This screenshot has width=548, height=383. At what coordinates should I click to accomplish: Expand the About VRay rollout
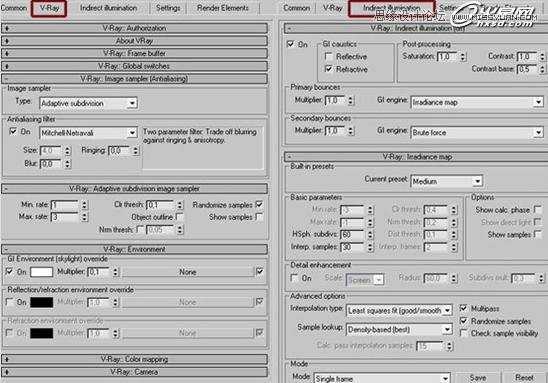[x=135, y=41]
